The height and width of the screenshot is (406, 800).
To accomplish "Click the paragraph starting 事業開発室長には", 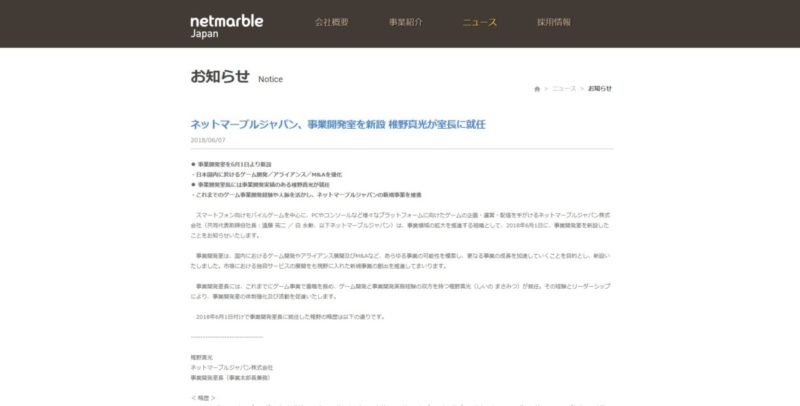I will tap(400, 292).
